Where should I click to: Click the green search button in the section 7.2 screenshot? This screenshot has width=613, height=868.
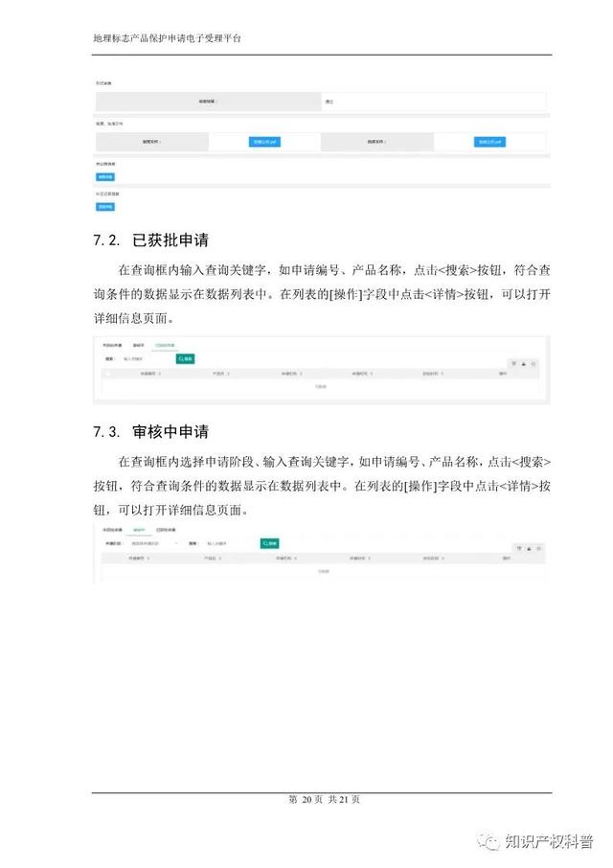pos(186,358)
